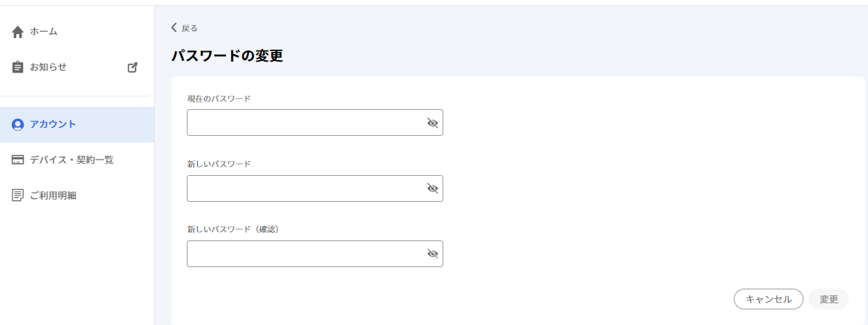Click the house icon beside ホーム
This screenshot has width=868, height=325.
point(18,32)
